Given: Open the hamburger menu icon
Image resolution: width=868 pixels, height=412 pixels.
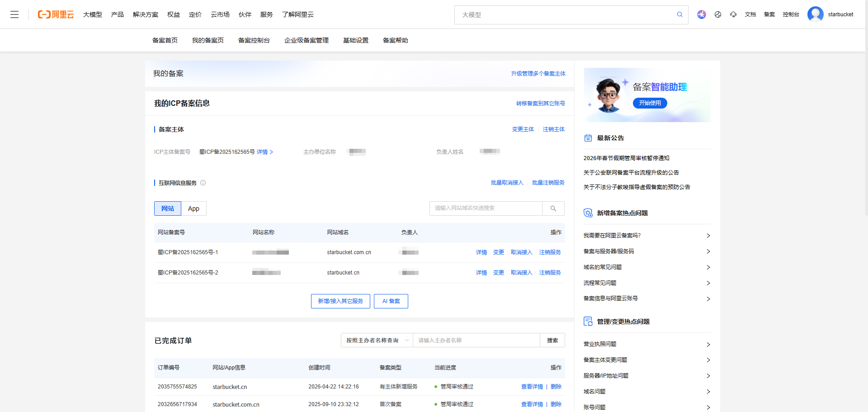Looking at the screenshot, I should point(14,14).
